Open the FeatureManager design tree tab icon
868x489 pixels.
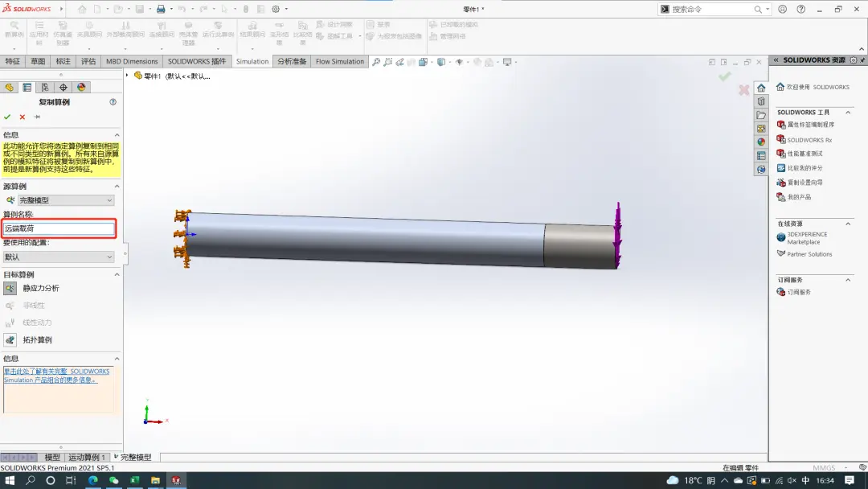pyautogui.click(x=10, y=88)
